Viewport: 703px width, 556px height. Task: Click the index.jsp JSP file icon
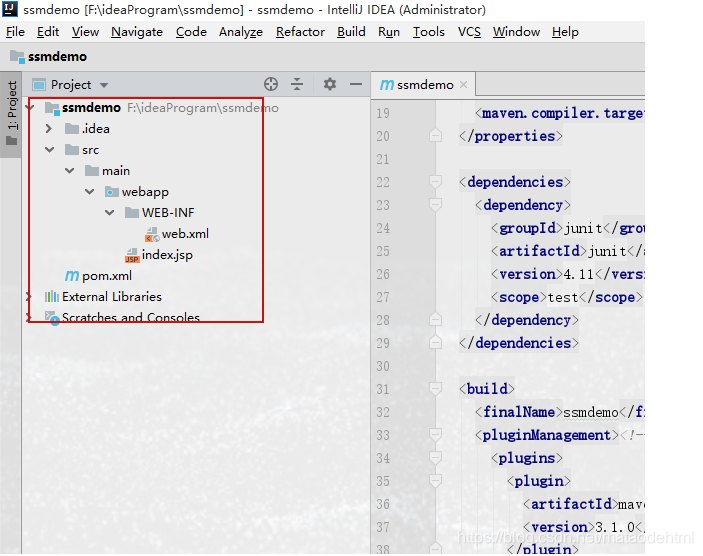pos(132,255)
